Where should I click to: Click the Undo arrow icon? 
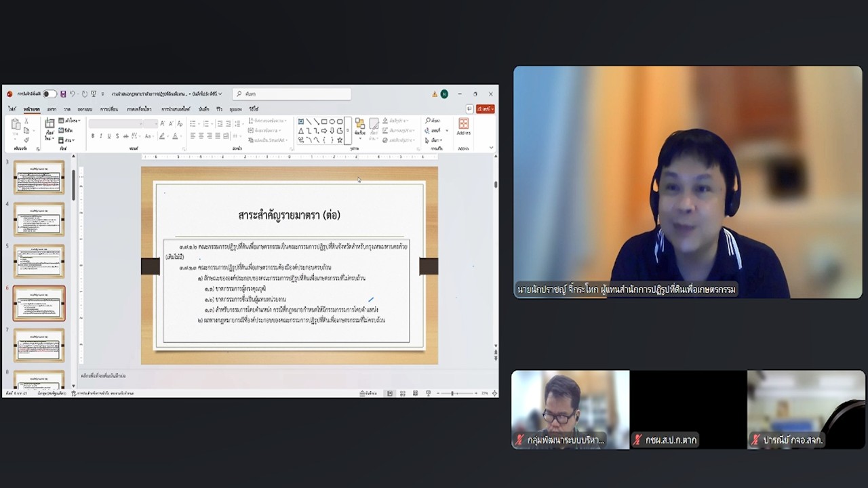point(73,94)
